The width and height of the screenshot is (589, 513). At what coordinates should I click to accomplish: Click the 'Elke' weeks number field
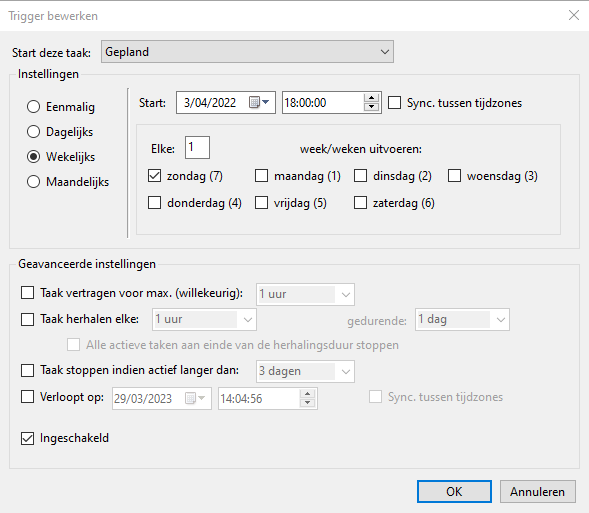197,148
